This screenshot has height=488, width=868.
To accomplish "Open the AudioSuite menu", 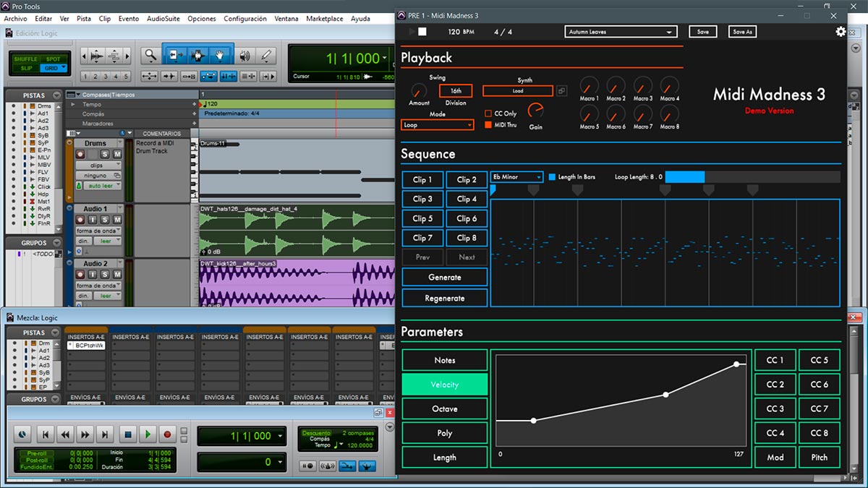I will point(163,19).
